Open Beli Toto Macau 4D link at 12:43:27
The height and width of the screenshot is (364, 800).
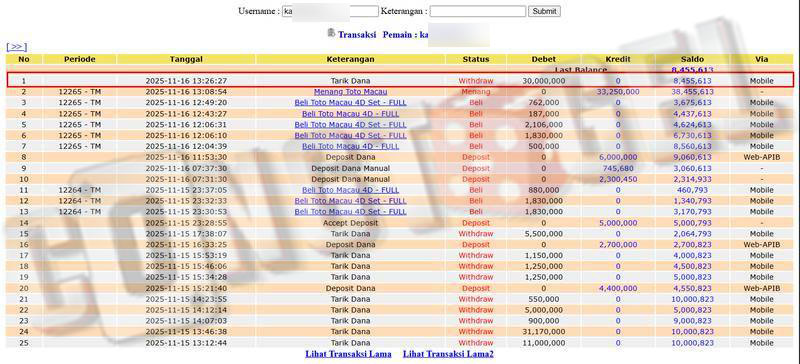pyautogui.click(x=351, y=114)
